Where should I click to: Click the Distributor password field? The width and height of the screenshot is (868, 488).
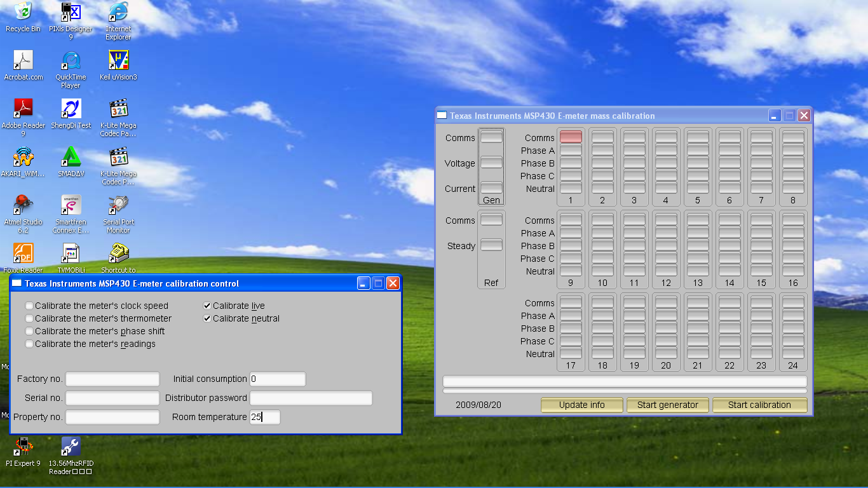click(311, 398)
